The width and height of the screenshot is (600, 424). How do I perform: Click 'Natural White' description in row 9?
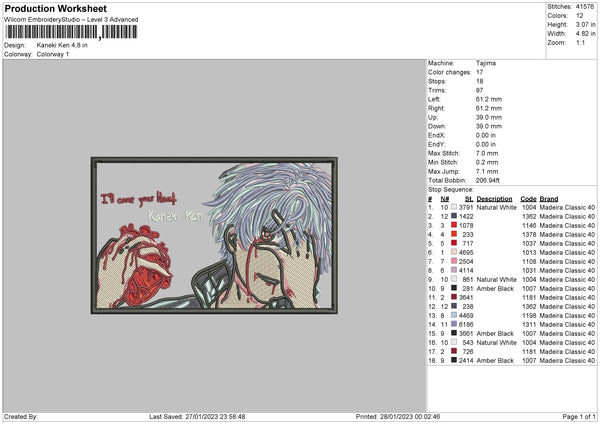pyautogui.click(x=496, y=279)
